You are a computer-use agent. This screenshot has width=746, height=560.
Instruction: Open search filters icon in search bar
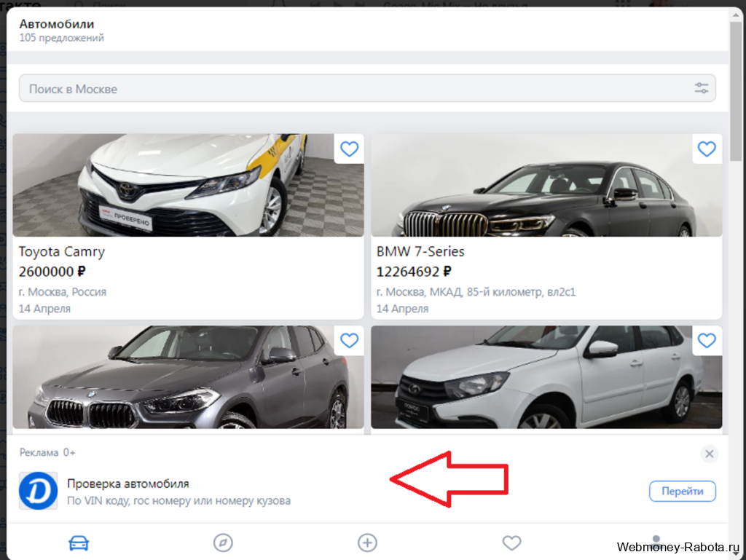click(x=702, y=88)
